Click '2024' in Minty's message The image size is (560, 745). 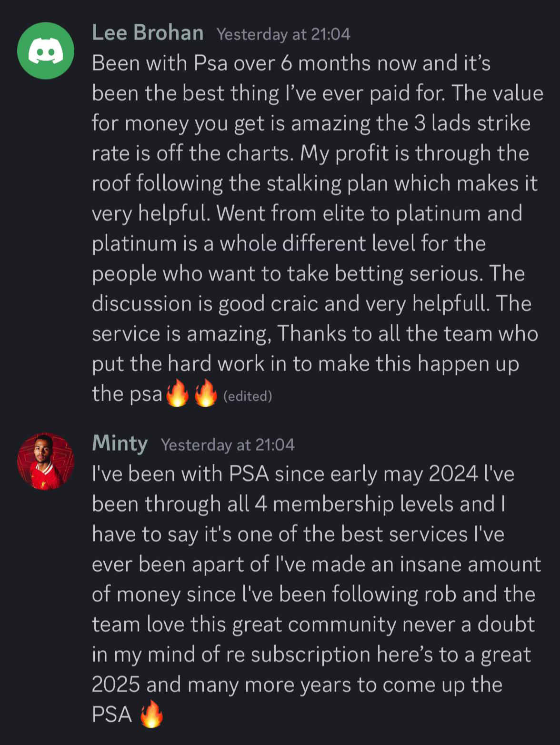[x=453, y=474]
